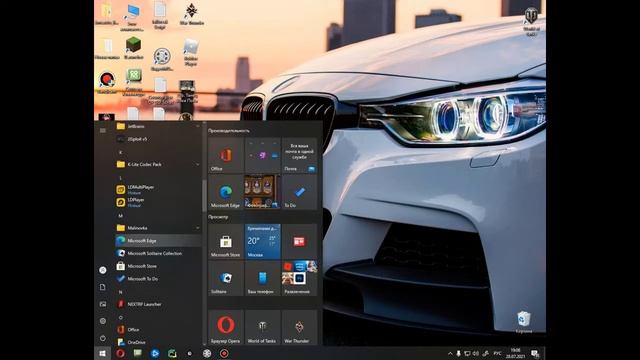
Task: Open the taskbar clock and date
Action: tap(516, 353)
